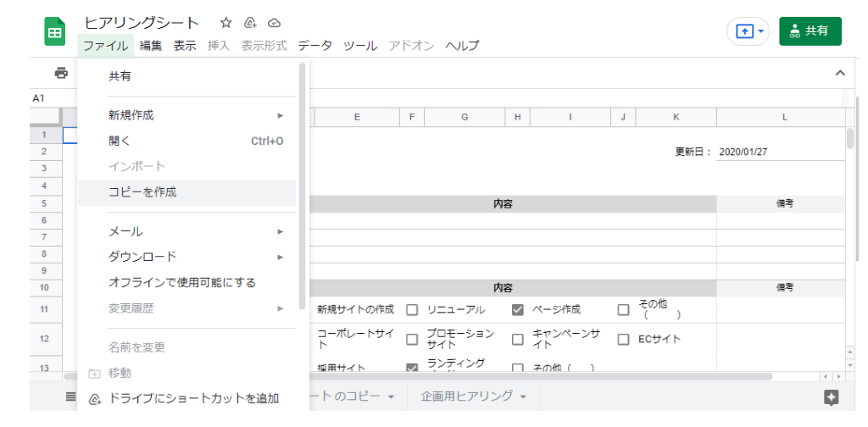Click the file menu vertical scrollbar
Viewport: 868px width, 427px height.
(303, 186)
